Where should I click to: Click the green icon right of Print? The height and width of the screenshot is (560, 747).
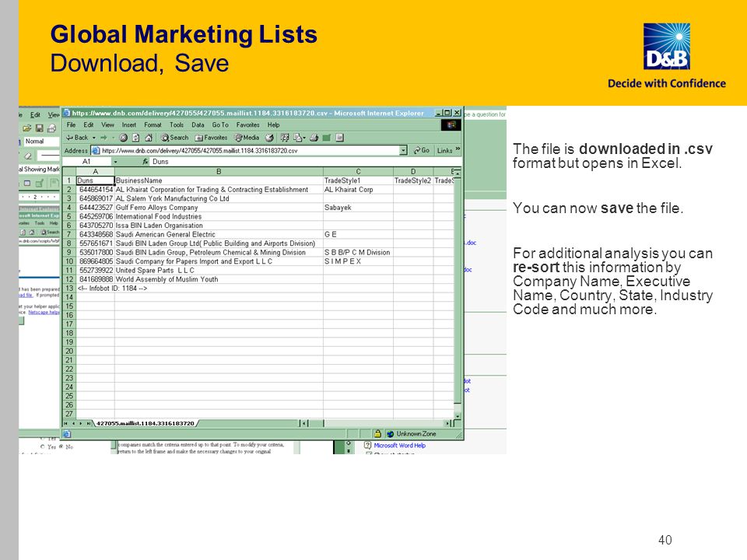coord(327,138)
